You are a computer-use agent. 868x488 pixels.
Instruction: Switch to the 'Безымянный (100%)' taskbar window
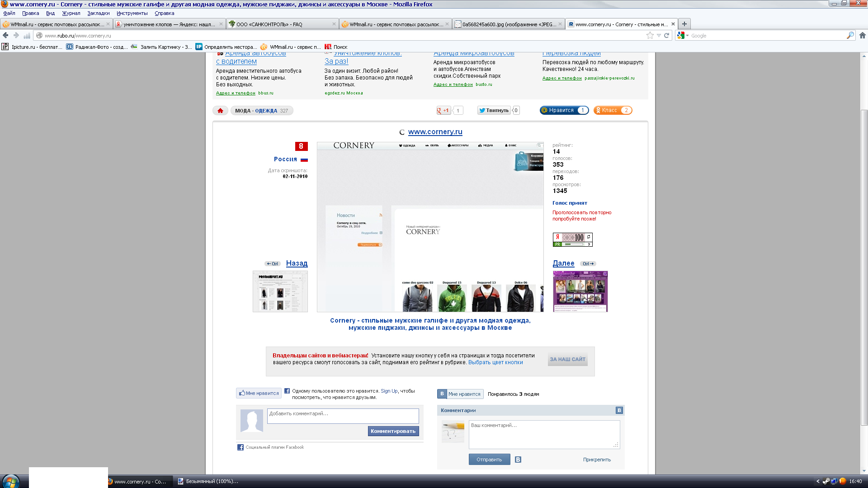pos(208,481)
